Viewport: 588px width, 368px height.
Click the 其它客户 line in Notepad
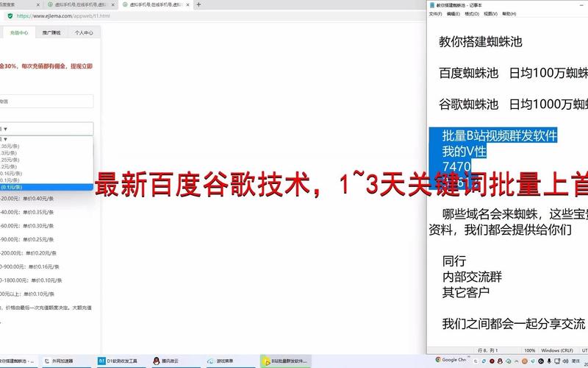coord(466,292)
